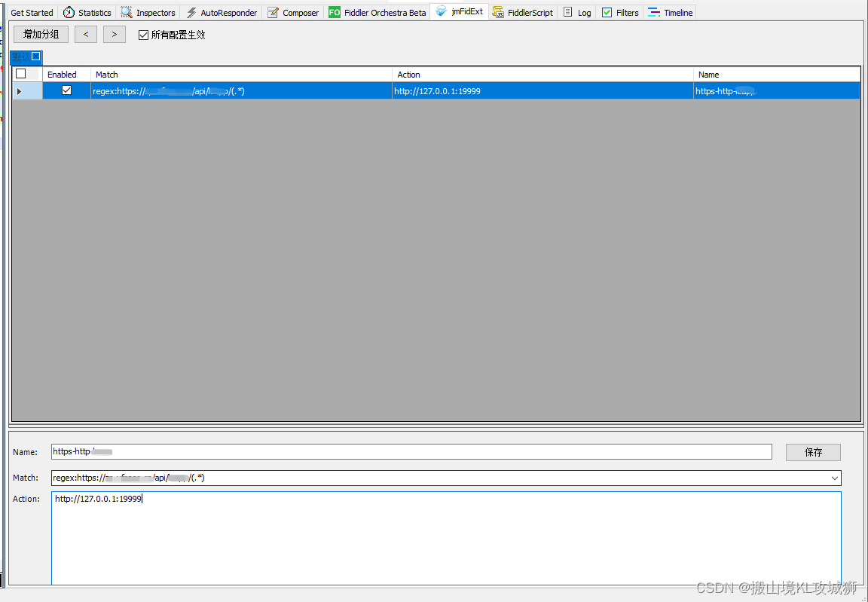Click the Action column header

(542, 74)
